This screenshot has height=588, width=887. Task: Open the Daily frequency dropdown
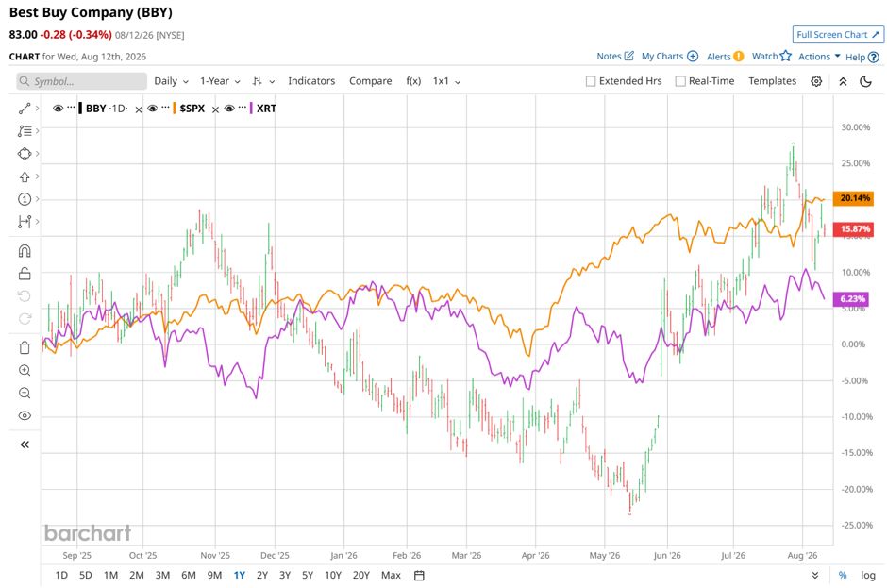171,81
